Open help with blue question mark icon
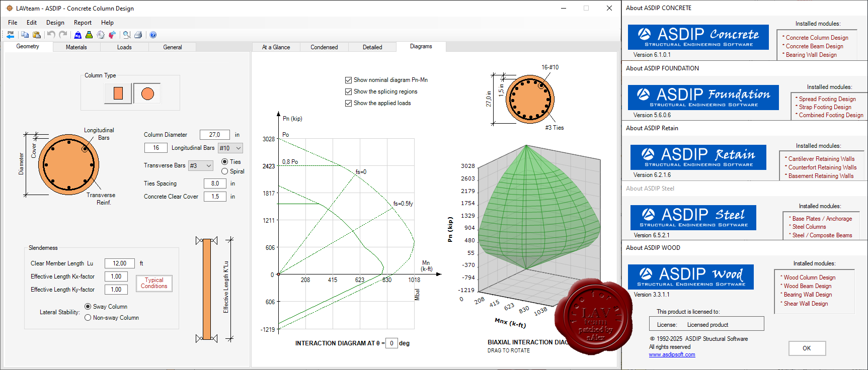This screenshot has height=370, width=868. coord(153,35)
